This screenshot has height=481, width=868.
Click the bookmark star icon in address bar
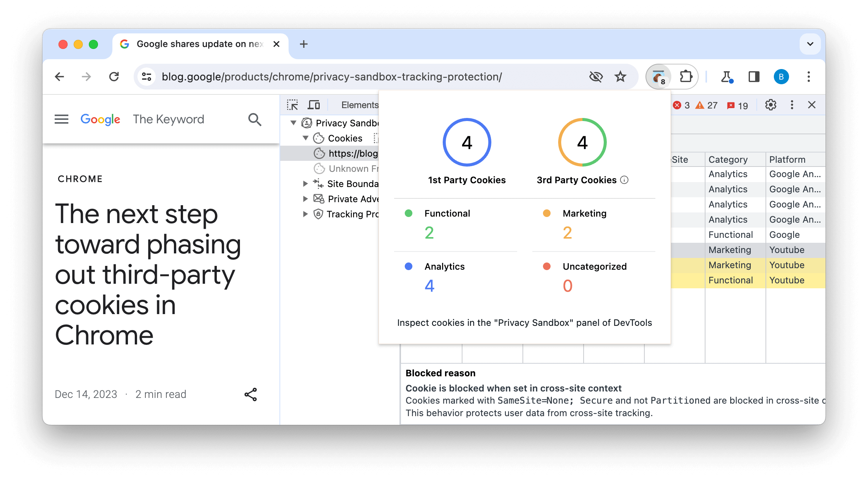(x=620, y=76)
